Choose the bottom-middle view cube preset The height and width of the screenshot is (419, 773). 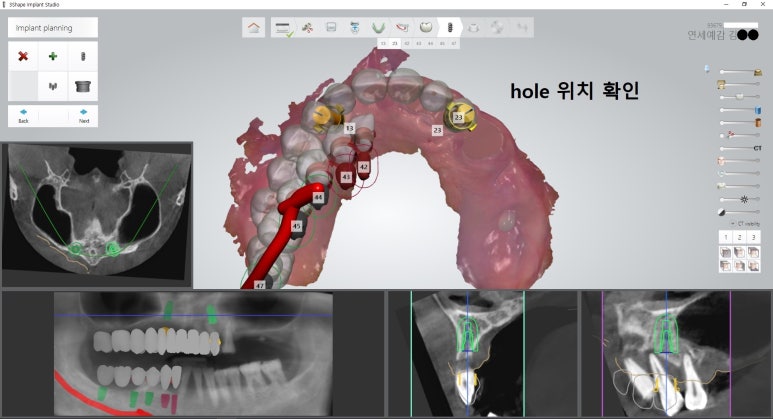pos(739,266)
